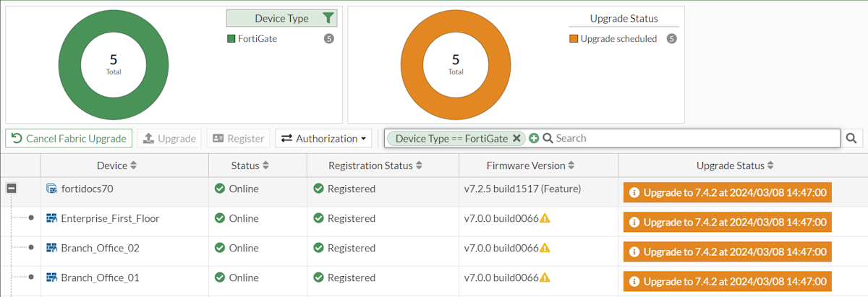Click the fortidocs70 upgrade scheduled badge

[x=728, y=192]
